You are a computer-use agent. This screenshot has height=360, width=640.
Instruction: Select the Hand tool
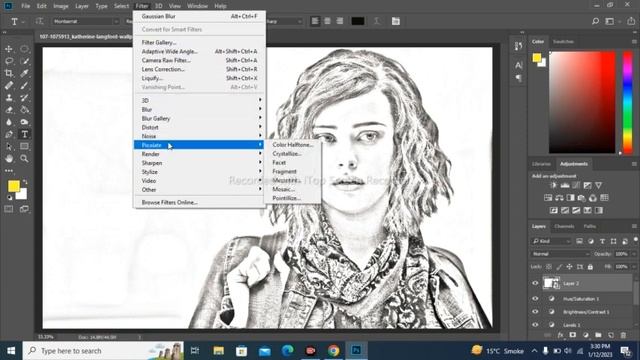[x=9, y=158]
